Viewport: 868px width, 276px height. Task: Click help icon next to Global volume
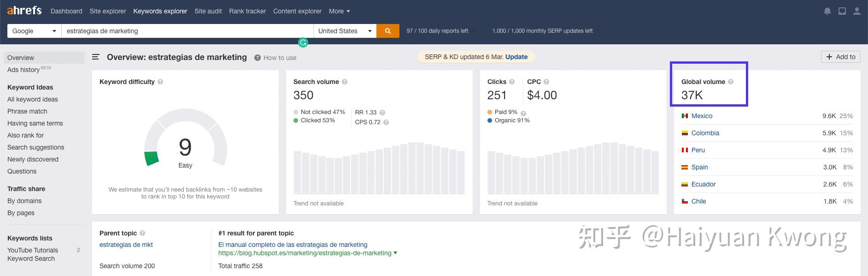(x=731, y=82)
